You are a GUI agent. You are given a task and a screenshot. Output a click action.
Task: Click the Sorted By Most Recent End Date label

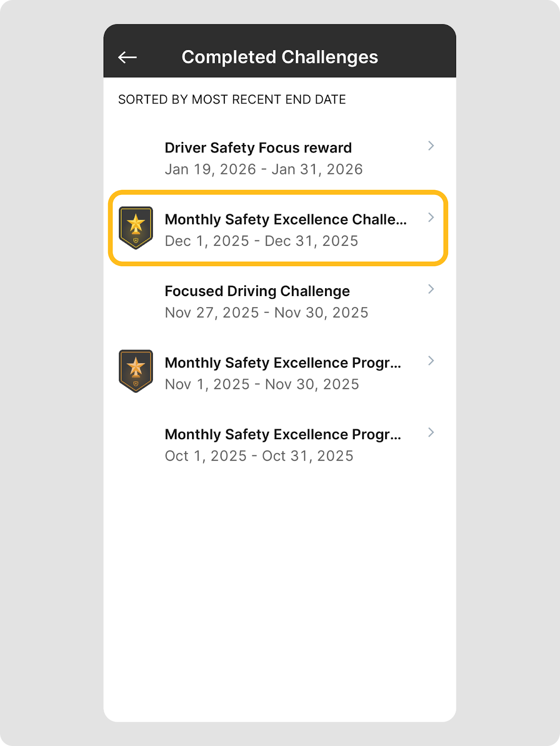232,100
